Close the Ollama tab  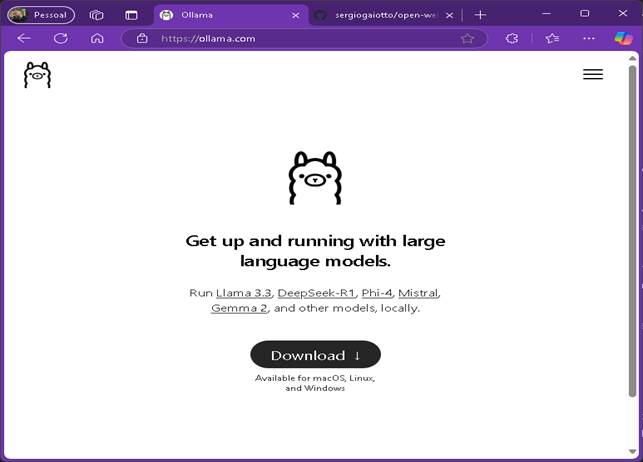[295, 16]
